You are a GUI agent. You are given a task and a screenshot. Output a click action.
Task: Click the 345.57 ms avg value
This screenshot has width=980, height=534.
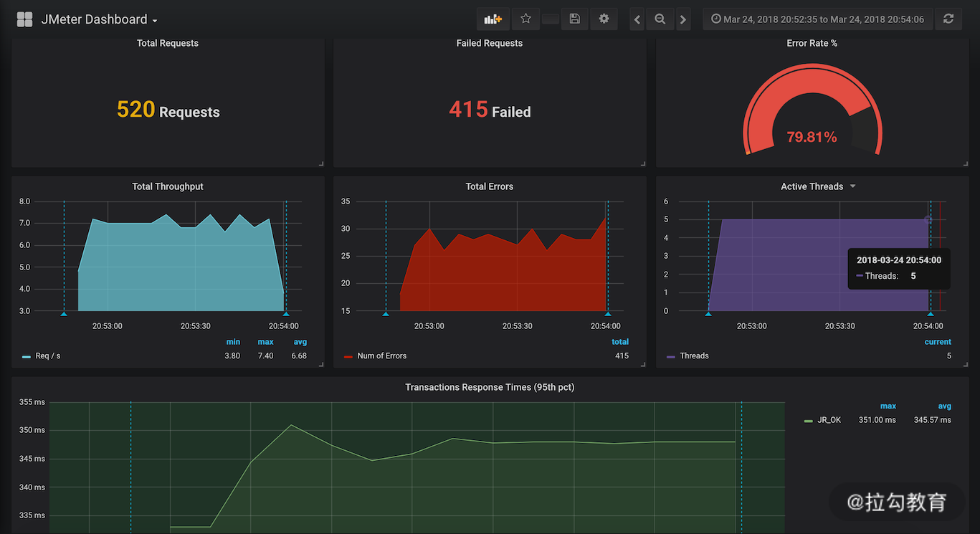click(x=933, y=420)
